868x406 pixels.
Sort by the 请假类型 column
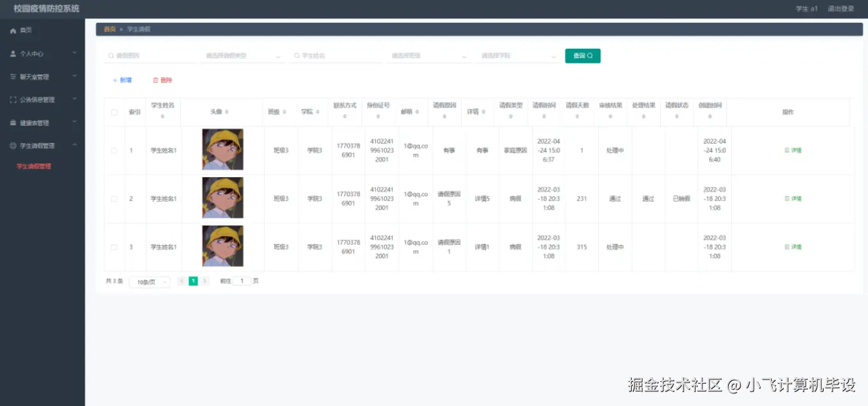pos(511,117)
